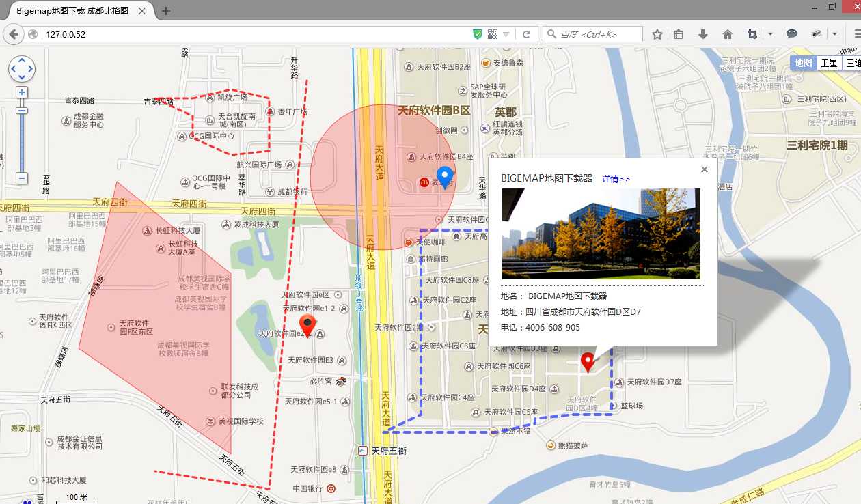Close the Bigemap browser tab

pyautogui.click(x=142, y=11)
